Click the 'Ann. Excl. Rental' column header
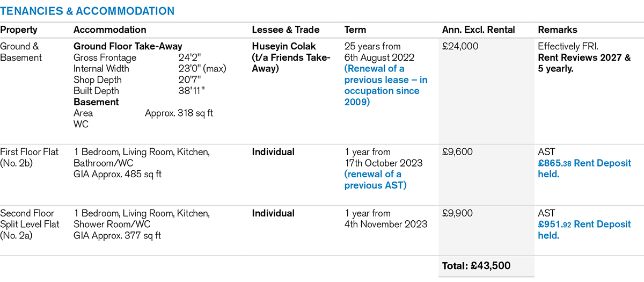644x282 pixels. click(x=478, y=30)
